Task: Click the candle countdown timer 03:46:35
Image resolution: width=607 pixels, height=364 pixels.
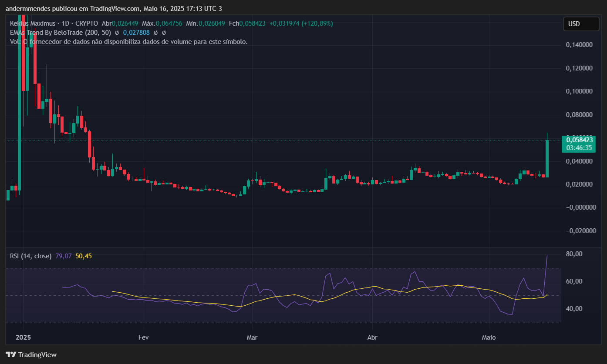Action: [579, 148]
